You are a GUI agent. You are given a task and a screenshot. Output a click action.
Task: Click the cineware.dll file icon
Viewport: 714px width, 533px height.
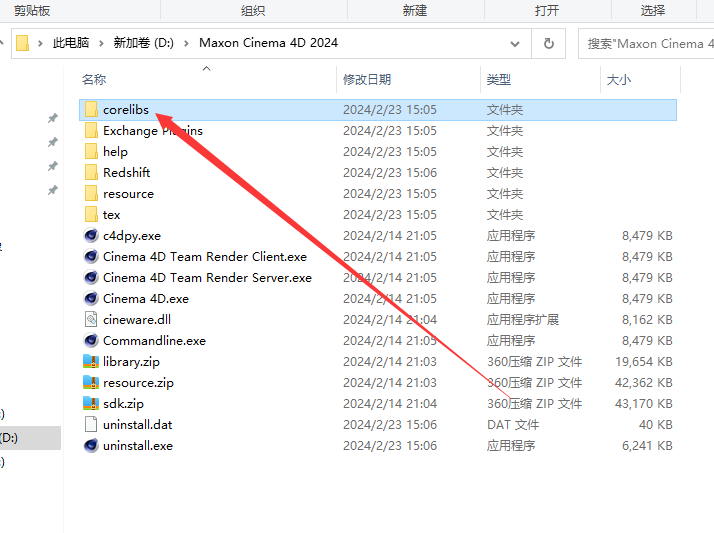point(91,319)
